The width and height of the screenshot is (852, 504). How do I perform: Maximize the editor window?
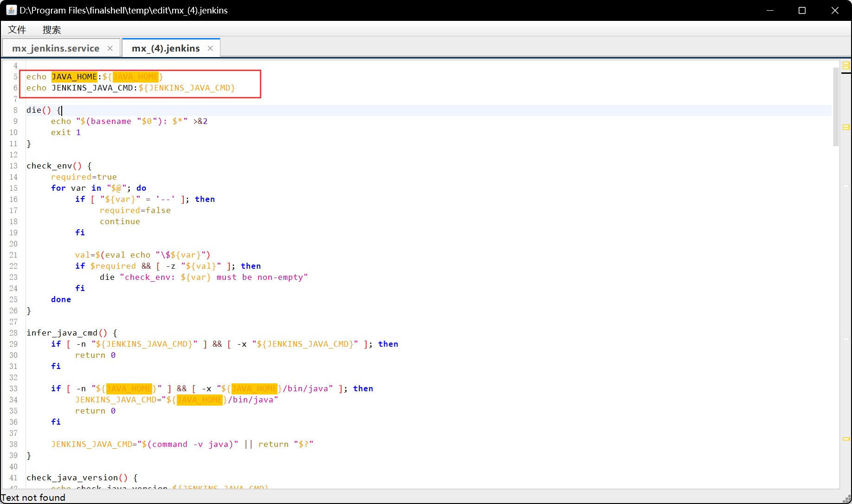click(x=802, y=10)
